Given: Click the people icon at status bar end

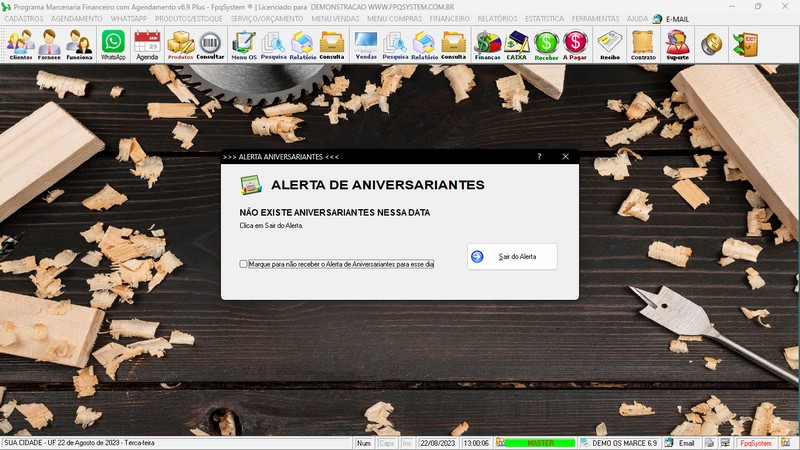Looking at the screenshot, I should click(786, 443).
